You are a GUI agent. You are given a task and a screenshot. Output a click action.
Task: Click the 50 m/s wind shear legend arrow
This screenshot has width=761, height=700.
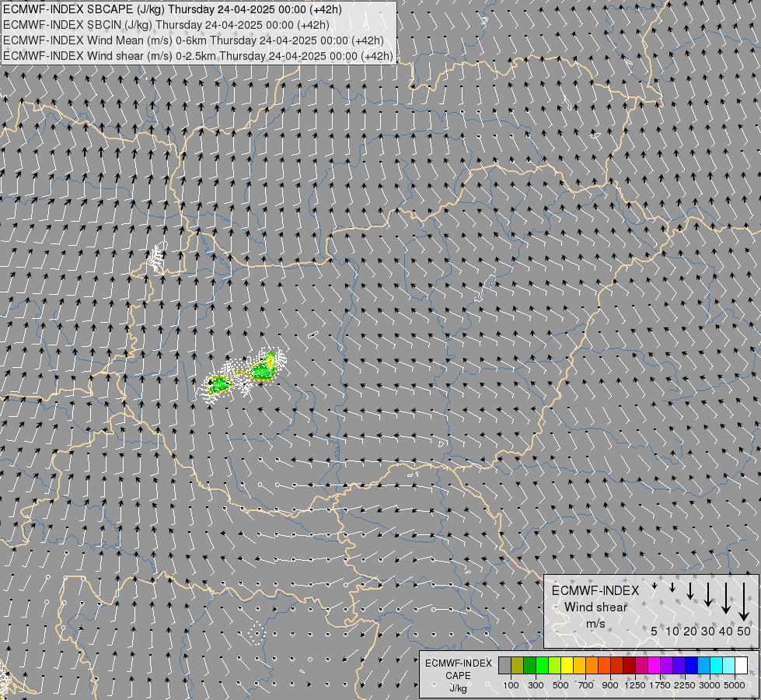(744, 601)
